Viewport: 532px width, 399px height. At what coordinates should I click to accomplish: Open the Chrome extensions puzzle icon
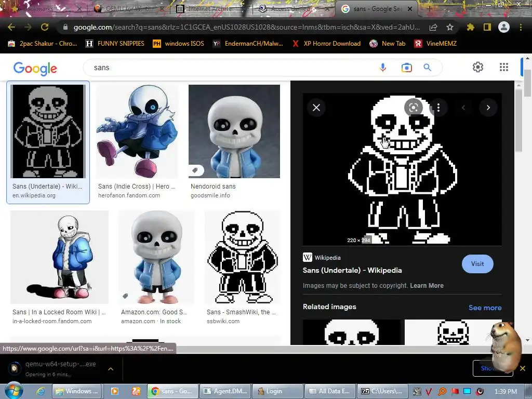tap(470, 27)
